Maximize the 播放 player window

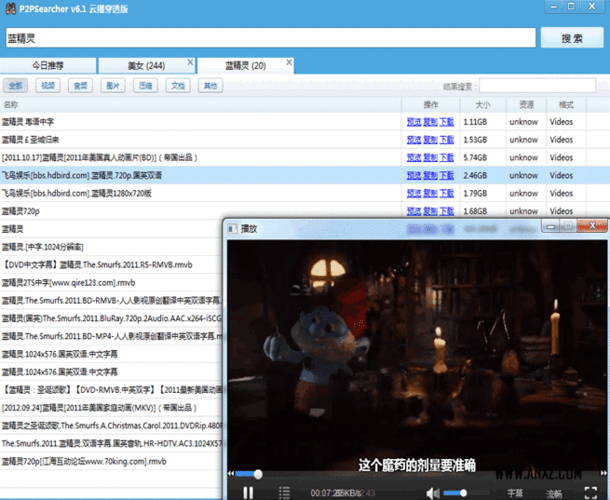click(568, 226)
